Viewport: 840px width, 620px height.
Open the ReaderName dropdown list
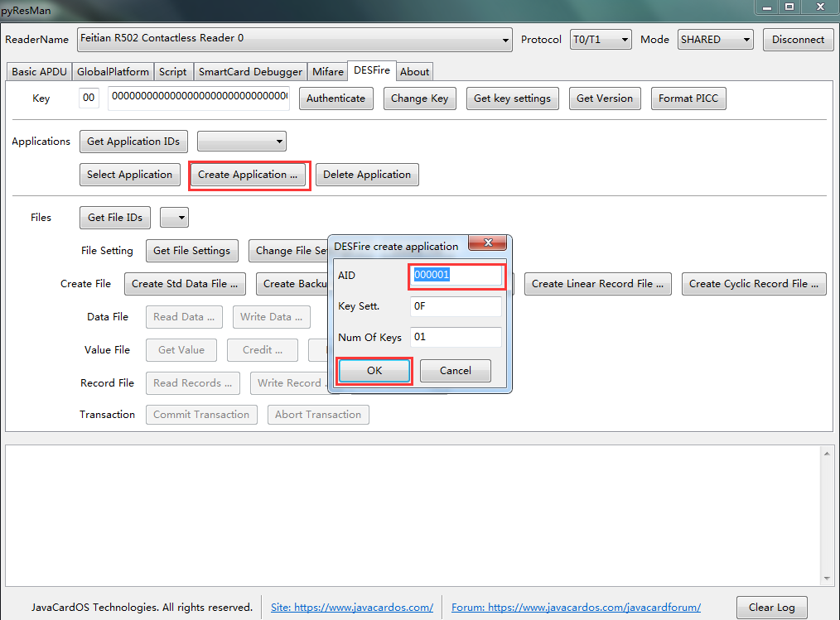pyautogui.click(x=295, y=40)
